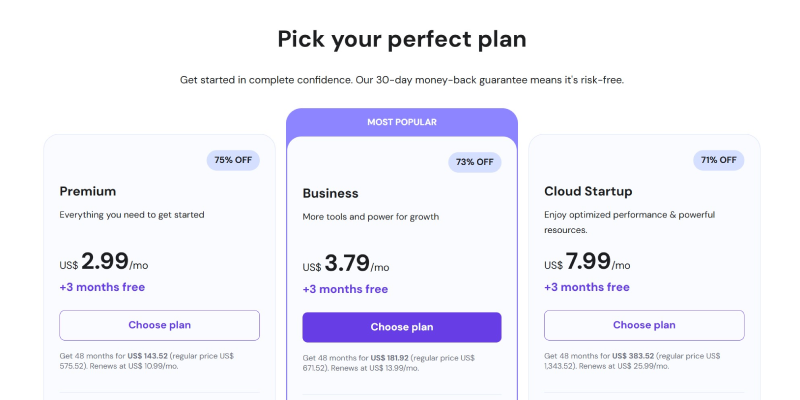Click the Business plan title
The image size is (800, 400).
click(x=330, y=193)
